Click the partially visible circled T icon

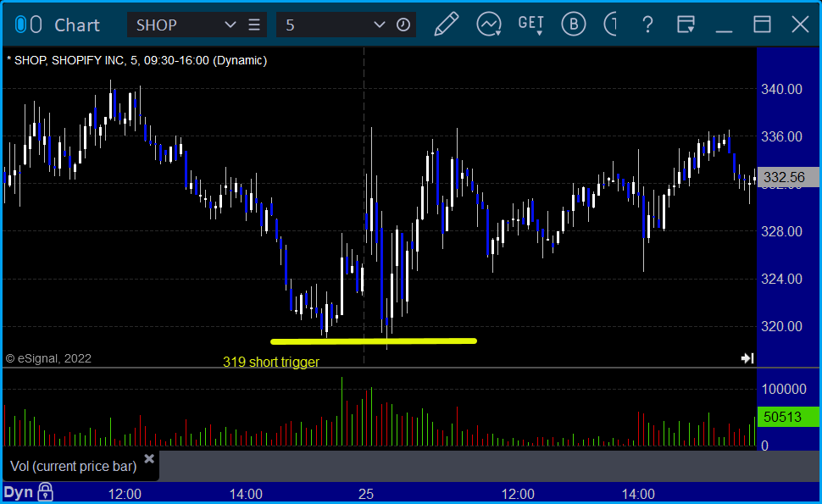coord(610,24)
